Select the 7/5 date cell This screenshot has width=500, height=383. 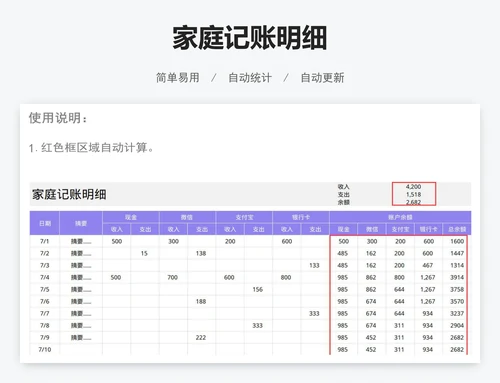pos(44,289)
